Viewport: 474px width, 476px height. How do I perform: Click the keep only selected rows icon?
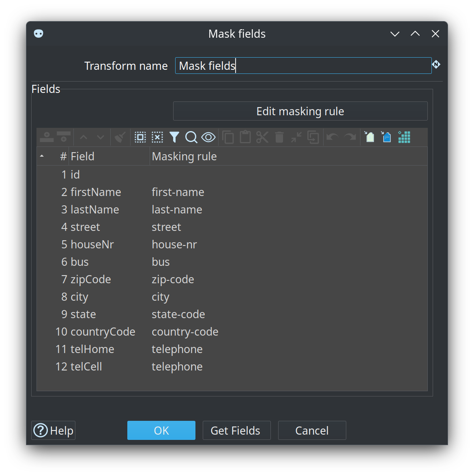[x=296, y=137]
